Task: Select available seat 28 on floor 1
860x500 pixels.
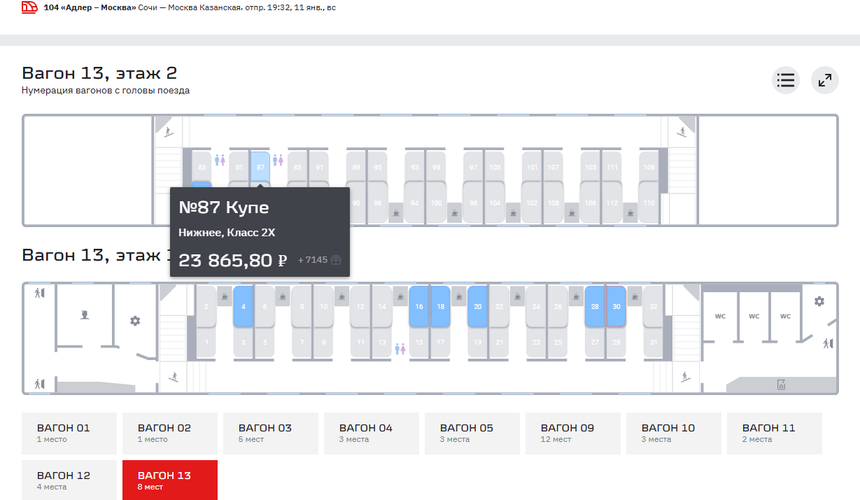Action: [595, 307]
